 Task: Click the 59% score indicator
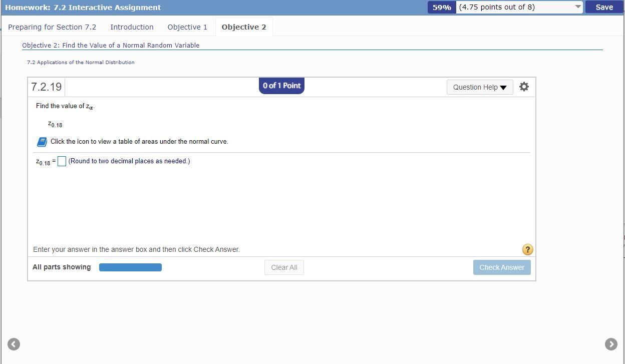coord(441,7)
